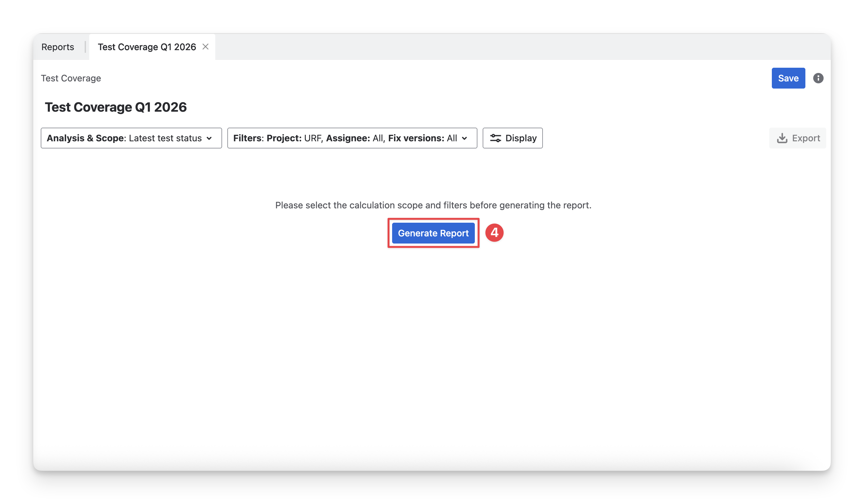
Task: Click the calculation scope instruction message
Action: click(x=433, y=205)
